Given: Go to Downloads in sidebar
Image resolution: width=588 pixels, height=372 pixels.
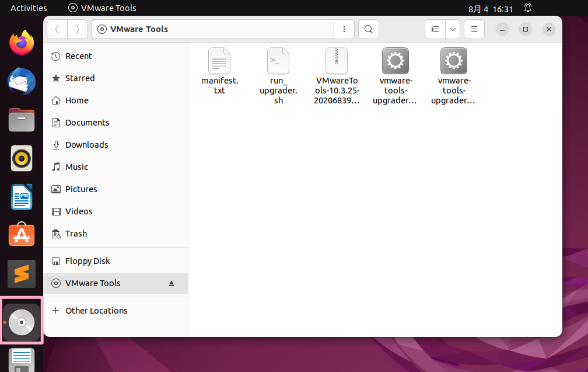Looking at the screenshot, I should (86, 145).
